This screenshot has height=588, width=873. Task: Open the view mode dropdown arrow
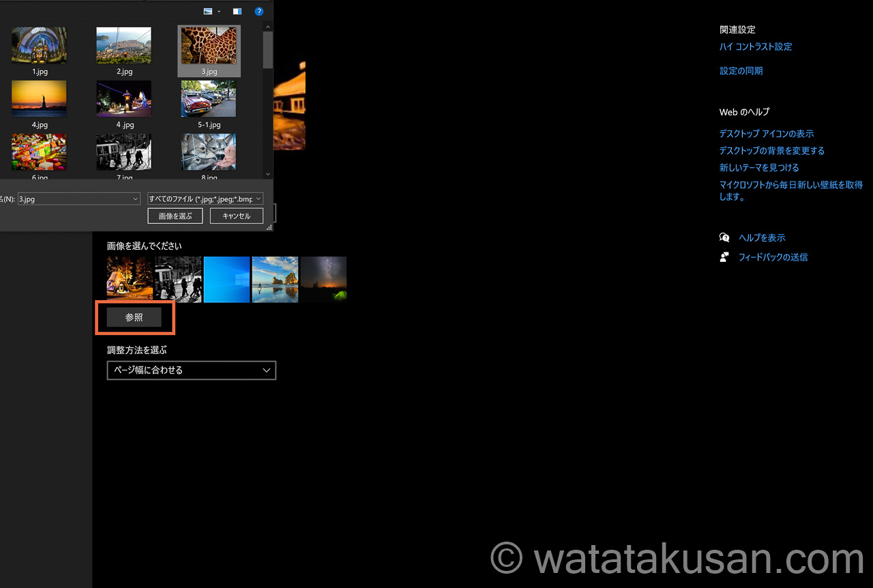pos(219,12)
